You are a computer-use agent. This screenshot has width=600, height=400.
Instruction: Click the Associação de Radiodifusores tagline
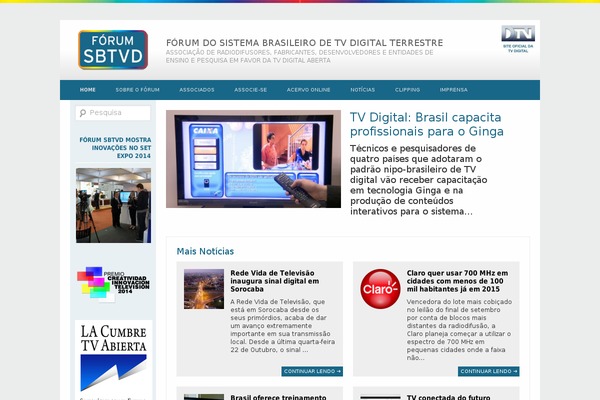tap(299, 56)
